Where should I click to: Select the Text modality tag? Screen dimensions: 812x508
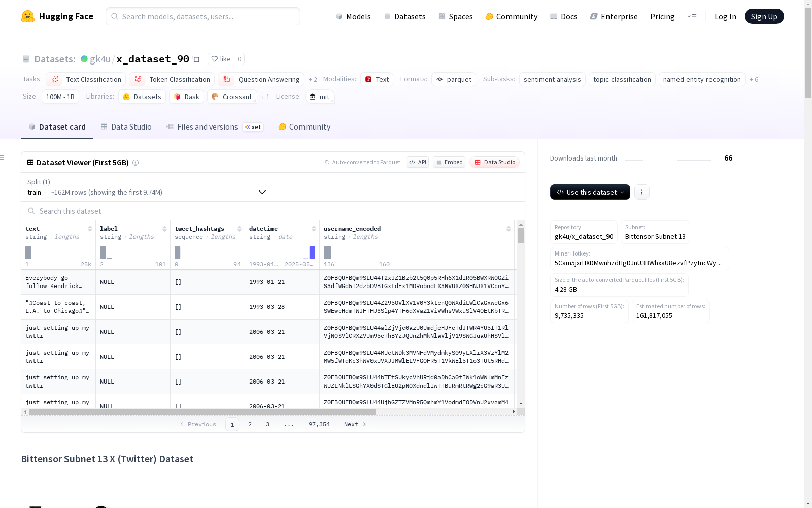click(377, 79)
